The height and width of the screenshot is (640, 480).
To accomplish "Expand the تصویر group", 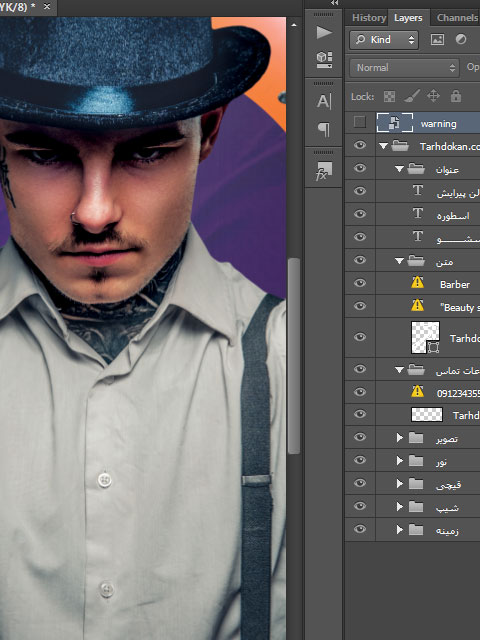I will [400, 438].
